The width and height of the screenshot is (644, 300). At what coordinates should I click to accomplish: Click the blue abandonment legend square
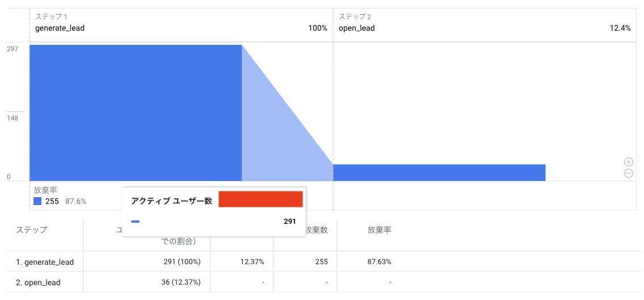pos(37,201)
